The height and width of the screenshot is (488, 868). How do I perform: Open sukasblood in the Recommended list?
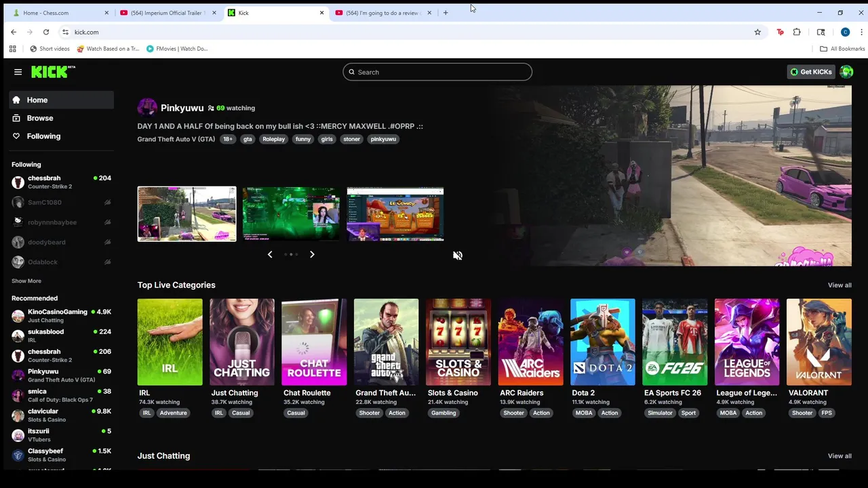(62, 335)
